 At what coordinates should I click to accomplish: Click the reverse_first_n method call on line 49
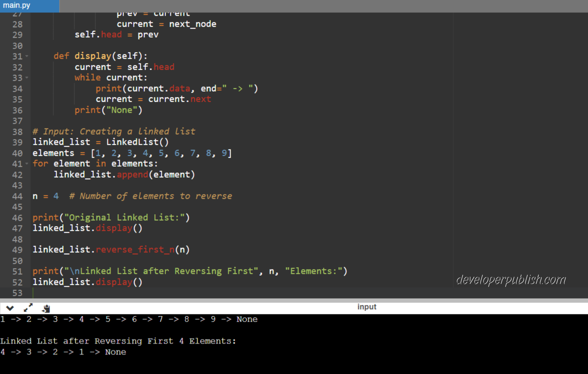click(x=136, y=249)
